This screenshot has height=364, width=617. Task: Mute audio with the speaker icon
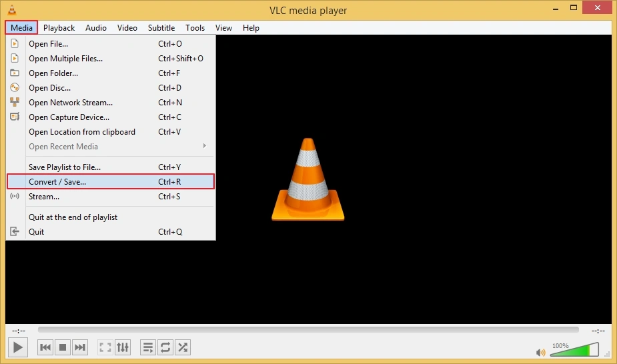tap(541, 352)
